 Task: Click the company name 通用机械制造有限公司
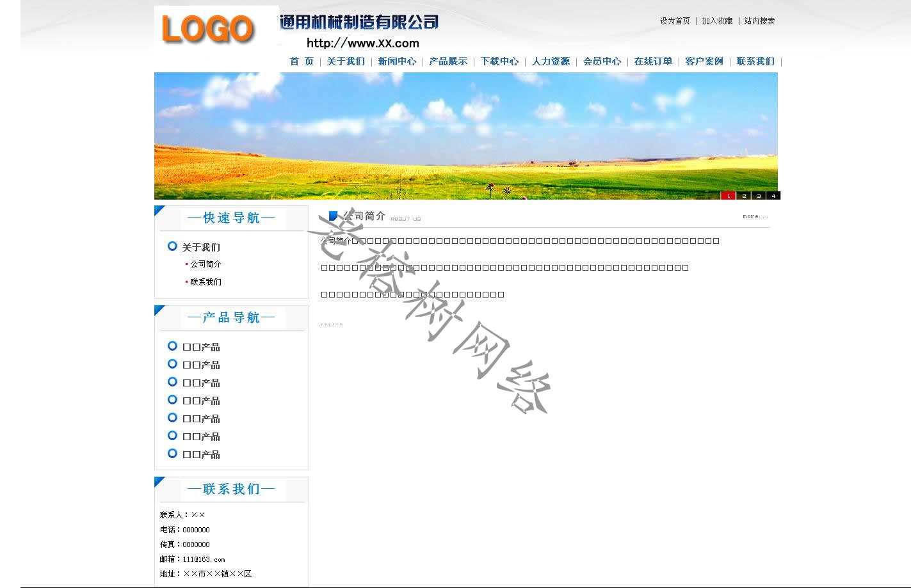click(x=360, y=22)
